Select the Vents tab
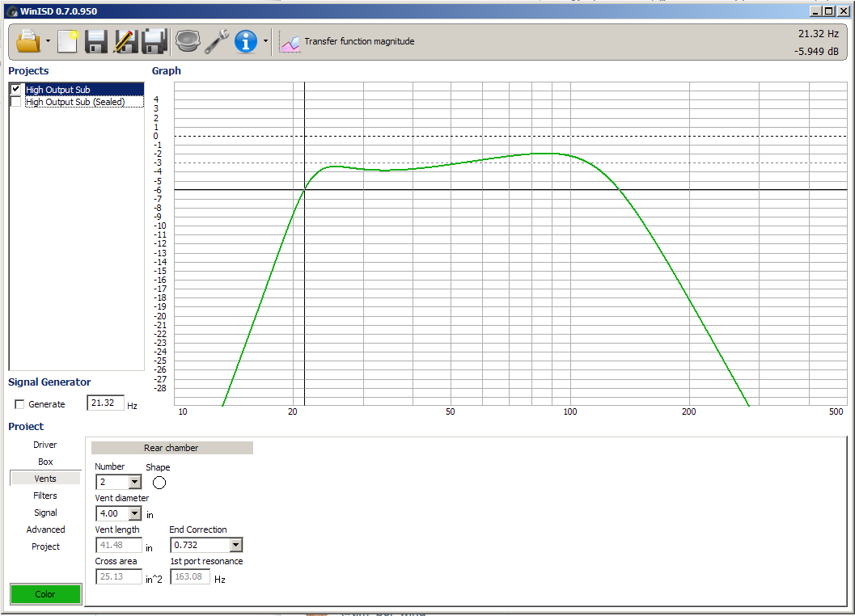The image size is (855, 616). coord(45,479)
